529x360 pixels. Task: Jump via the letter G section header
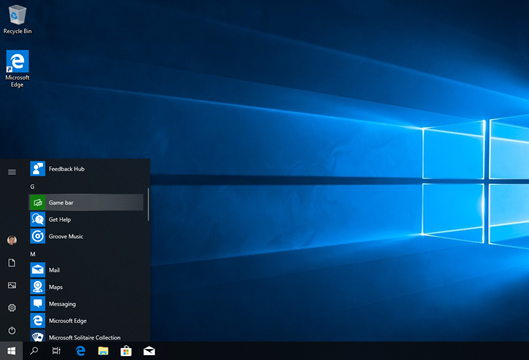pos(32,187)
